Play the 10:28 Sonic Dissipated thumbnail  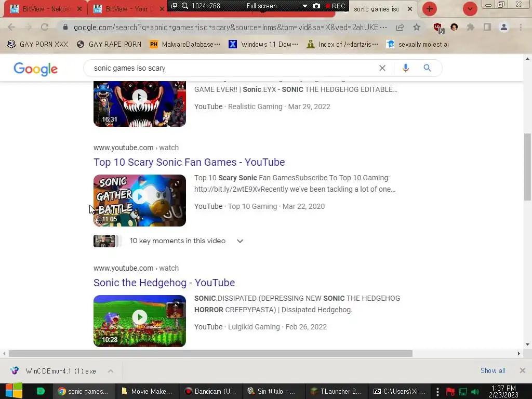pos(140,321)
